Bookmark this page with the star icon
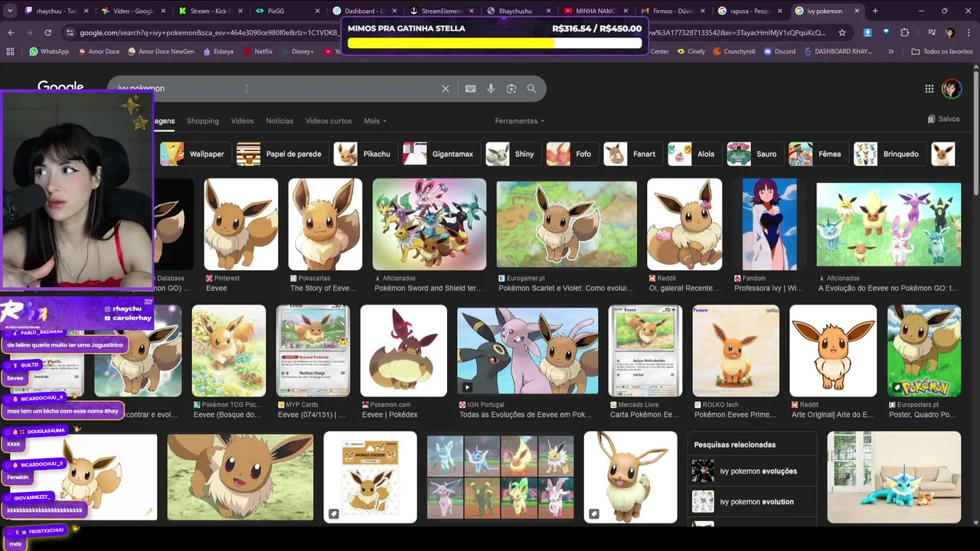The height and width of the screenshot is (551, 980). (842, 33)
